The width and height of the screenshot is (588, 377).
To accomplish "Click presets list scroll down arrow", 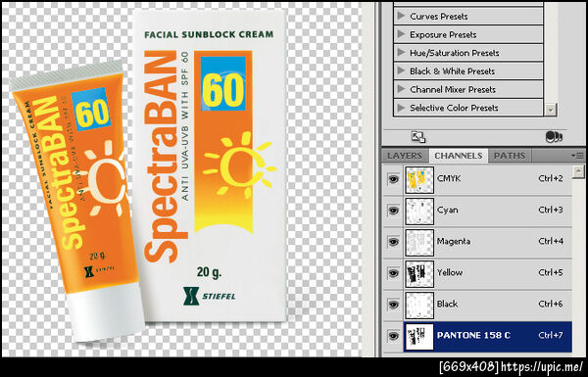I will (x=550, y=111).
